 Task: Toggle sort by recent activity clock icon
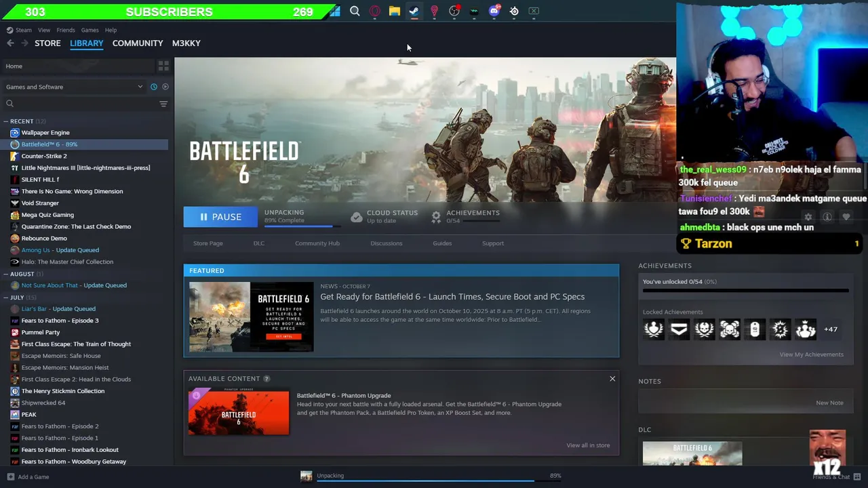tap(154, 87)
